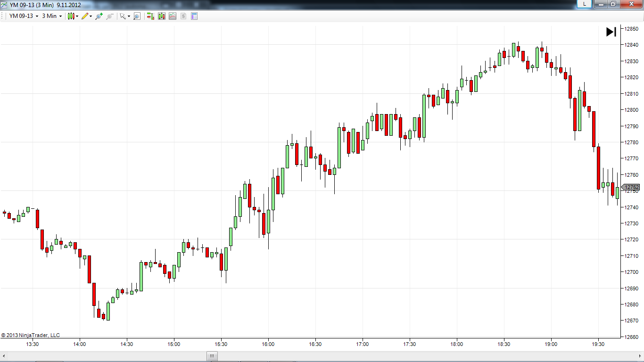Click the 14:00 time axis label
This screenshot has height=362, width=644.
coord(80,344)
